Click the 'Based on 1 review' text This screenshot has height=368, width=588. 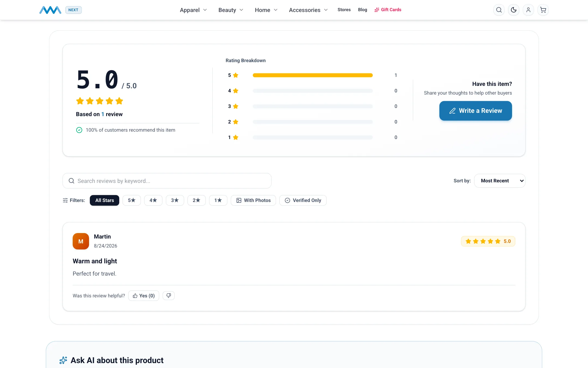[x=99, y=114]
